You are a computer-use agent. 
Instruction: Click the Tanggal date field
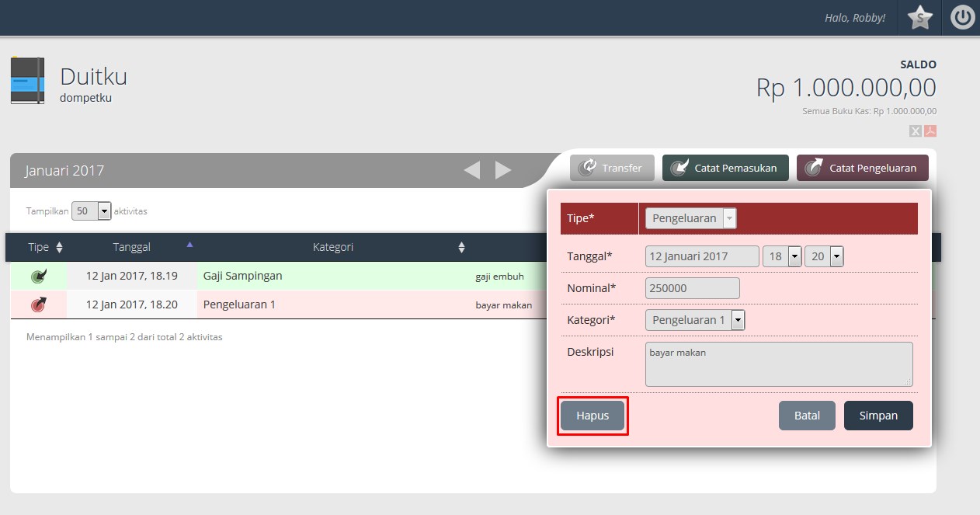tap(702, 256)
